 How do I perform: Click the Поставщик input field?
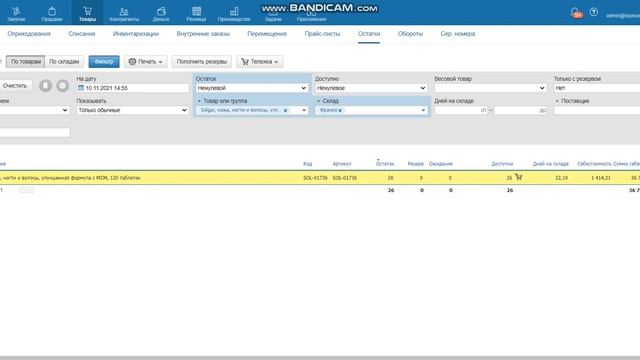point(597,110)
